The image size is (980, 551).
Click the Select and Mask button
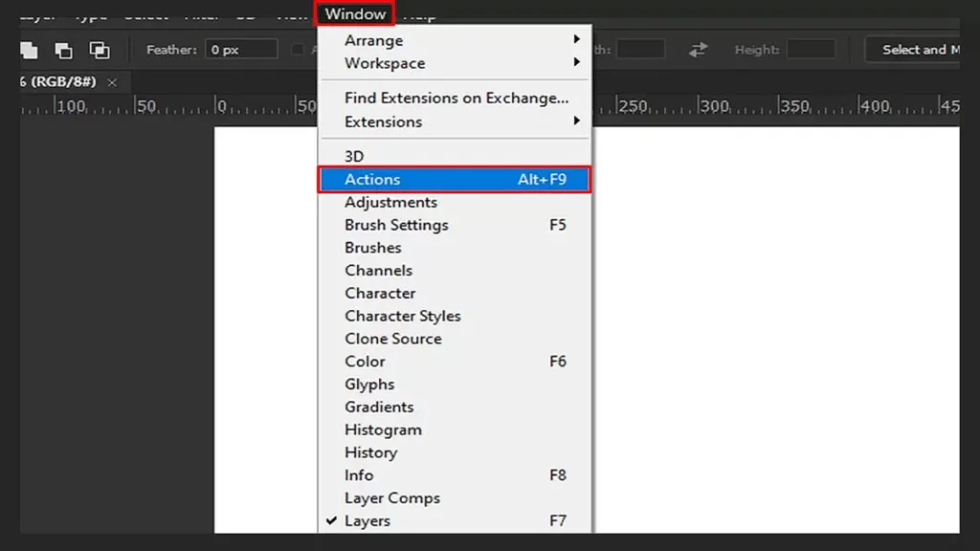913,50
